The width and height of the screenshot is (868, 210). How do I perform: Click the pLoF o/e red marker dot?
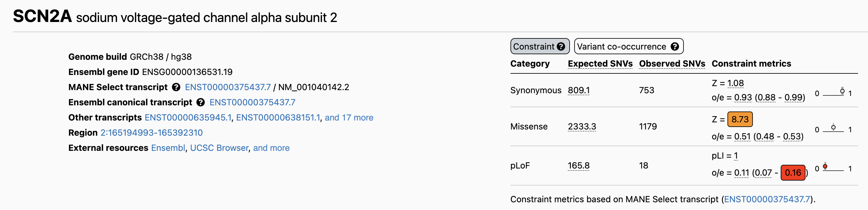(825, 166)
